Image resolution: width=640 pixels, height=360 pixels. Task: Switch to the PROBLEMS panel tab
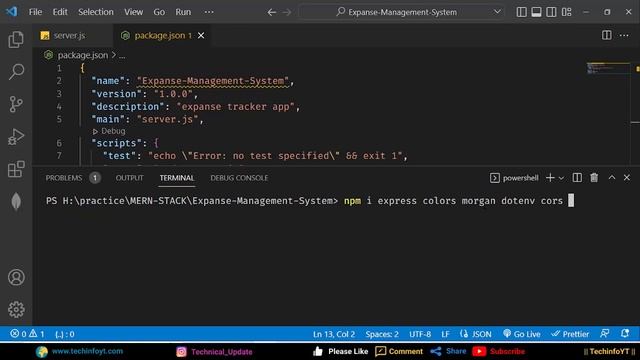pos(64,178)
